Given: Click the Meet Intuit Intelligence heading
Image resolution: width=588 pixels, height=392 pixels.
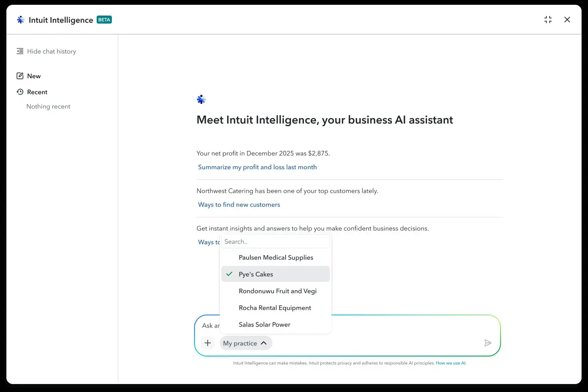Looking at the screenshot, I should pos(325,120).
